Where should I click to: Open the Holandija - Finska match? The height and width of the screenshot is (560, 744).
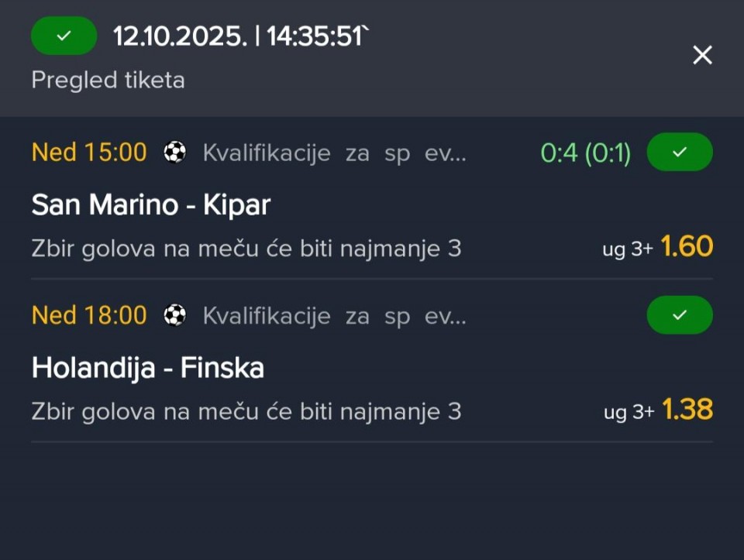pos(148,368)
